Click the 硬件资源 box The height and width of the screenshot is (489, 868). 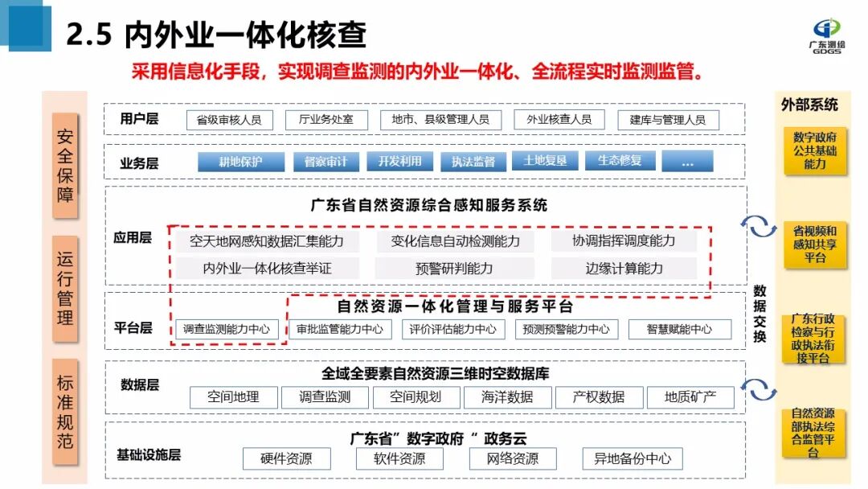[287, 458]
